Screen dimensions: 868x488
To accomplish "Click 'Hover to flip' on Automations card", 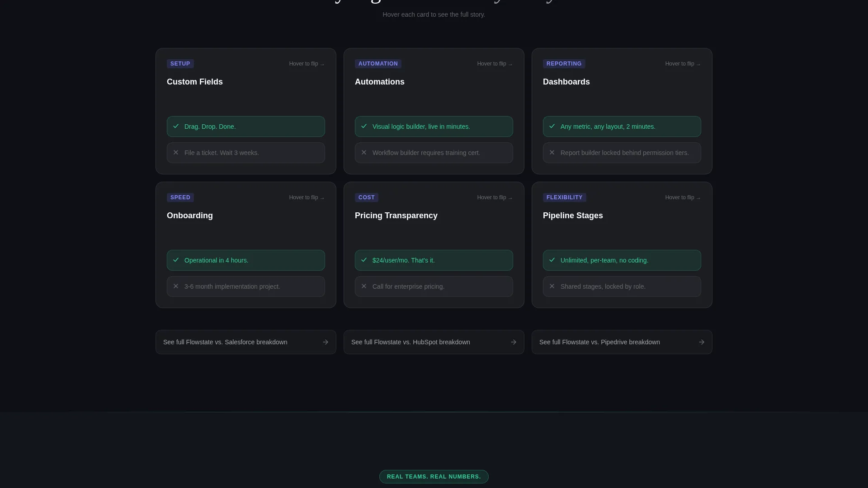I will [x=495, y=64].
